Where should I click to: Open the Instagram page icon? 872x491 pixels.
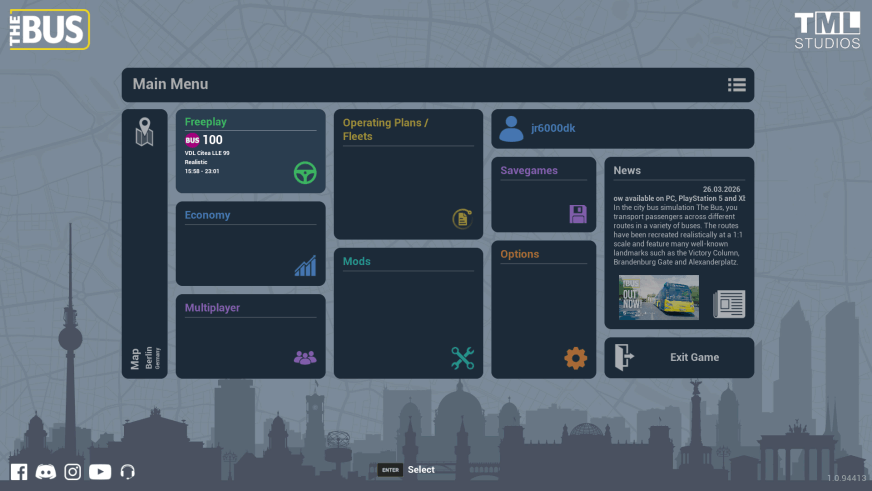pos(73,472)
